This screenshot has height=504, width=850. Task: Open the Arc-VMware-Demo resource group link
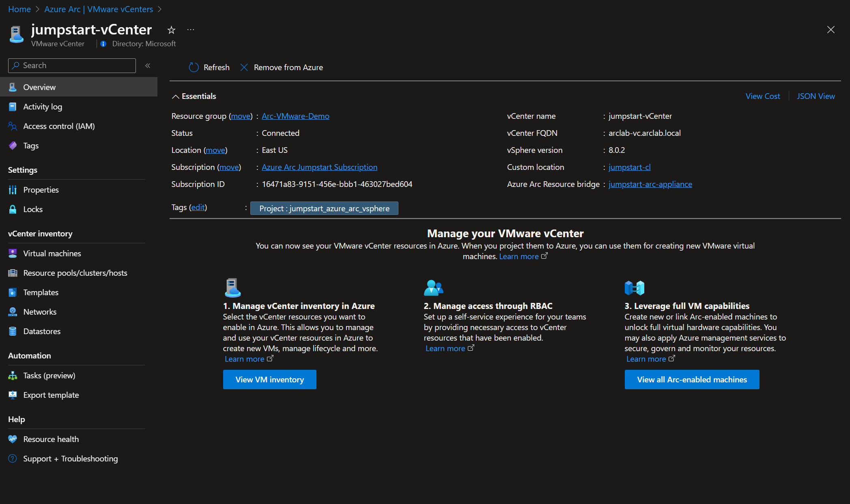pos(295,116)
